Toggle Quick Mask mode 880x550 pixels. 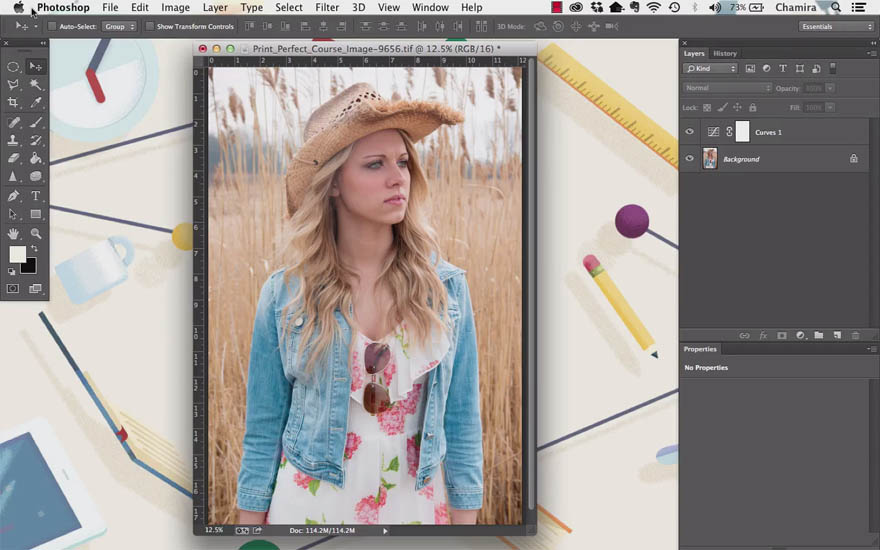[x=13, y=288]
